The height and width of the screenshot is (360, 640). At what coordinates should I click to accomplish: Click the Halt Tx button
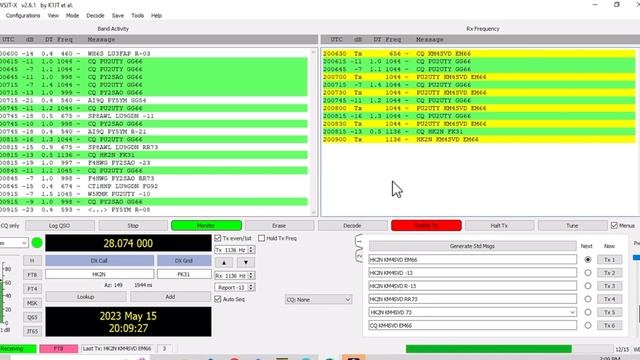499,225
